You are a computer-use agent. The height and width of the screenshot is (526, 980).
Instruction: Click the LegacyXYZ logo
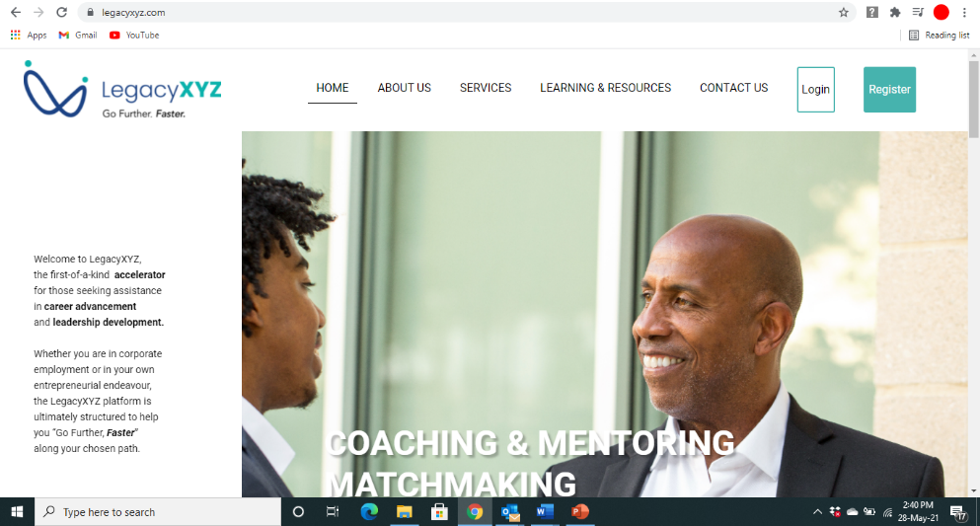click(x=122, y=90)
